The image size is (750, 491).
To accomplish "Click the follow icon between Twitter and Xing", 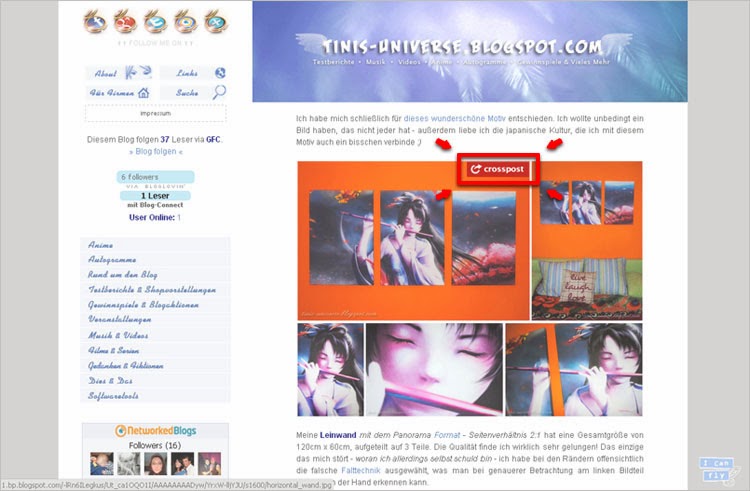I will coord(186,22).
